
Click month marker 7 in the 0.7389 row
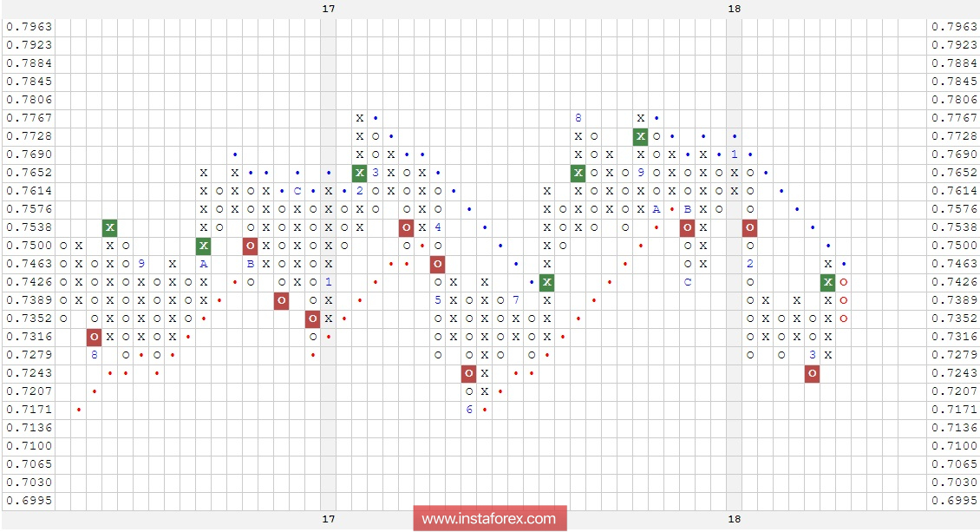516,300
